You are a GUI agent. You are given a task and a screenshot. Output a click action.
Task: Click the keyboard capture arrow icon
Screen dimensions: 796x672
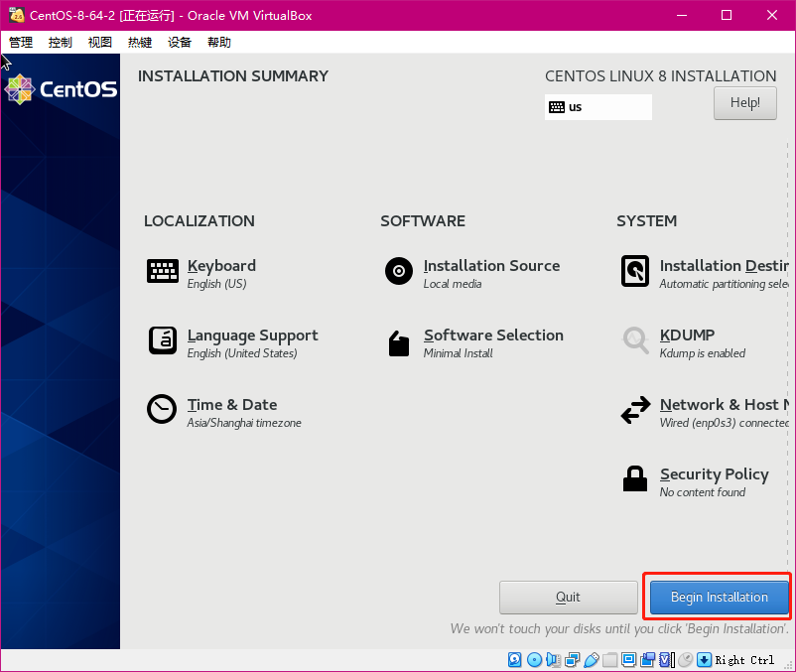tap(704, 660)
